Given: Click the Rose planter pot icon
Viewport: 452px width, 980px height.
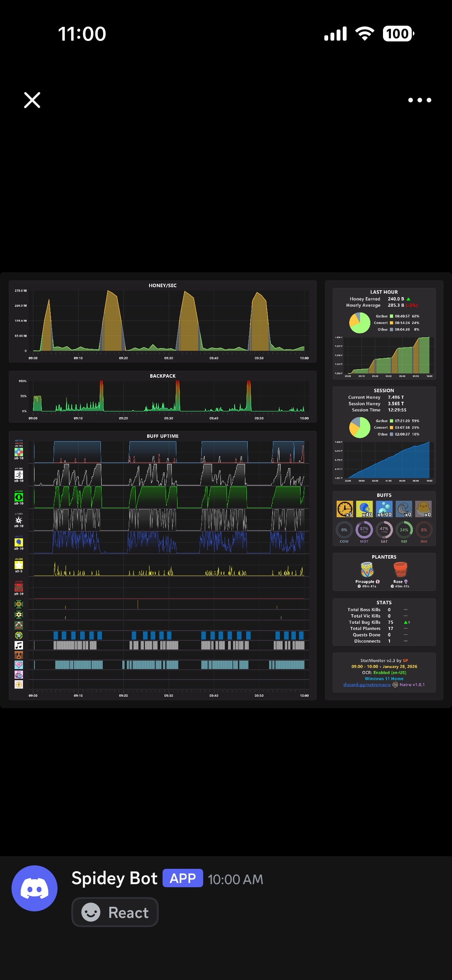Looking at the screenshot, I should [x=400, y=570].
